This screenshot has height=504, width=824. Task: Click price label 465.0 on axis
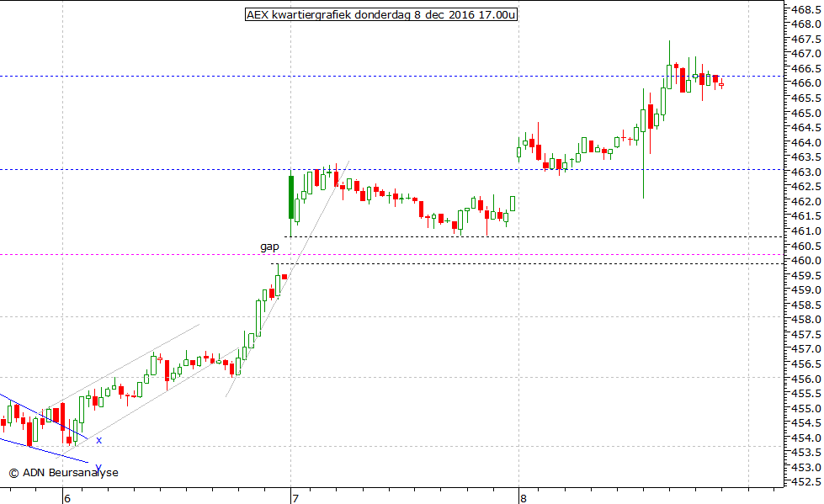[806, 113]
